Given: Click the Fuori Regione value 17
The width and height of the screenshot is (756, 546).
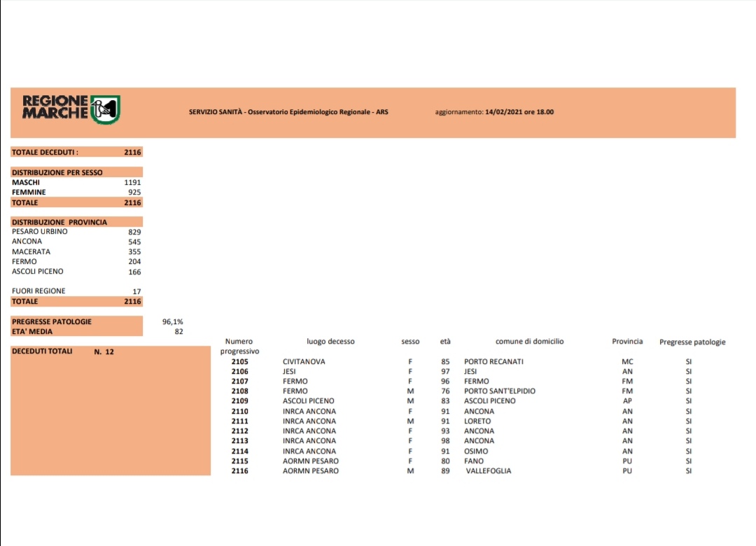Looking at the screenshot, I should click(x=137, y=291).
